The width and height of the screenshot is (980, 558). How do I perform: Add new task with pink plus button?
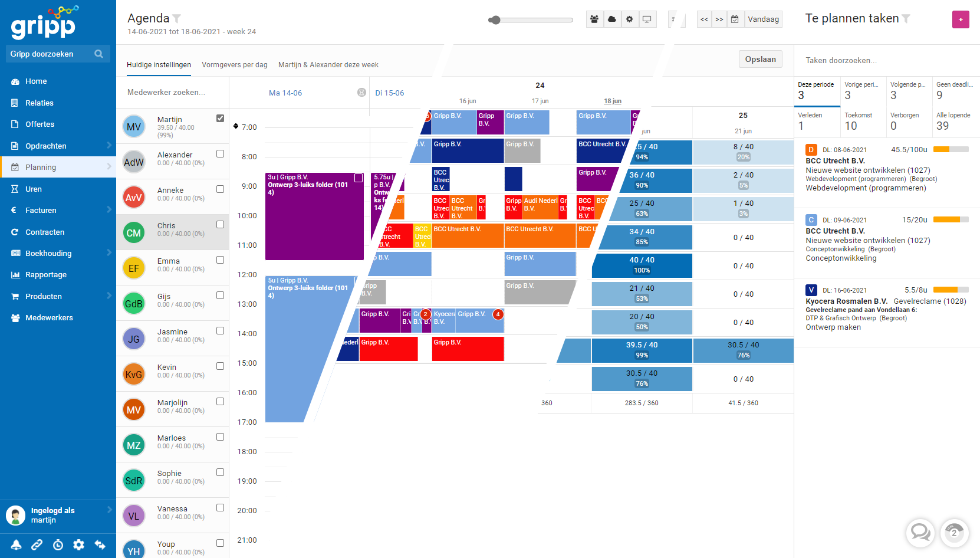[961, 19]
